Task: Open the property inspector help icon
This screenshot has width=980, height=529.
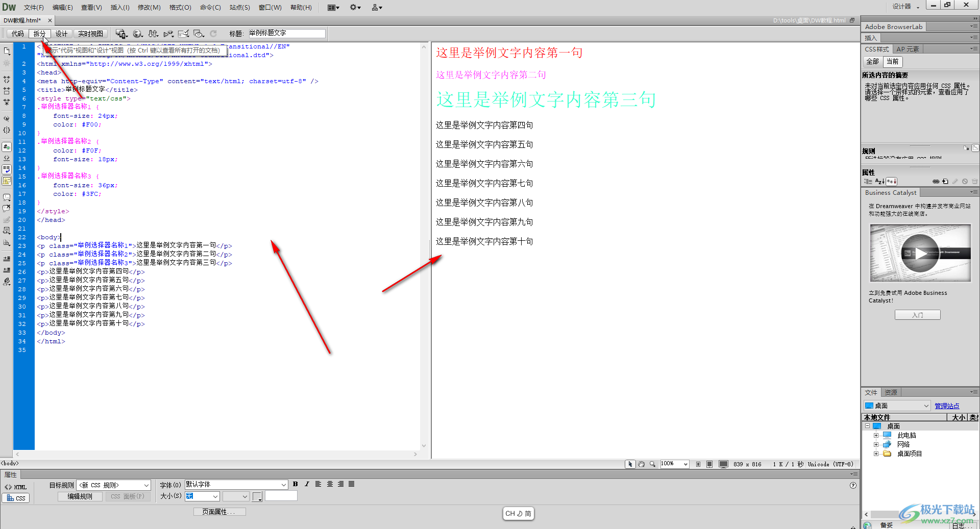Action: tap(853, 486)
